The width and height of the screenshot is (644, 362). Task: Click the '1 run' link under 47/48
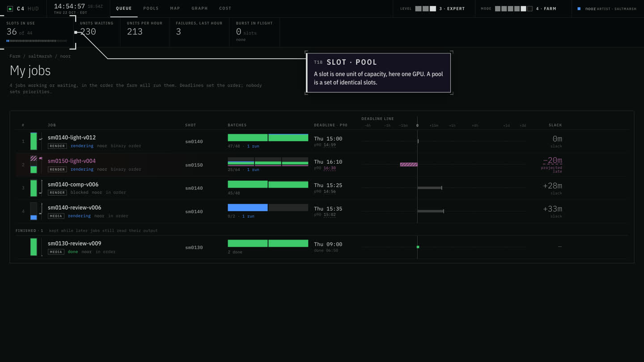point(253,146)
